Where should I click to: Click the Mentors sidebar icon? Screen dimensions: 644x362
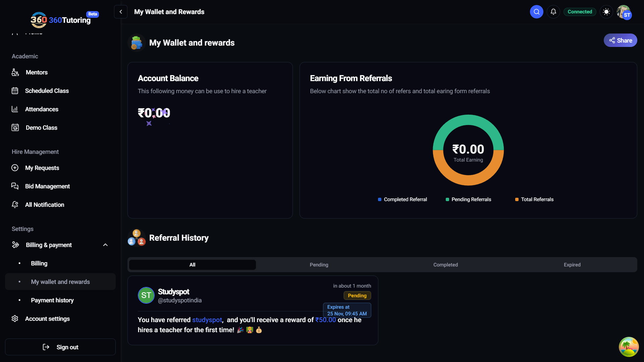pyautogui.click(x=15, y=72)
